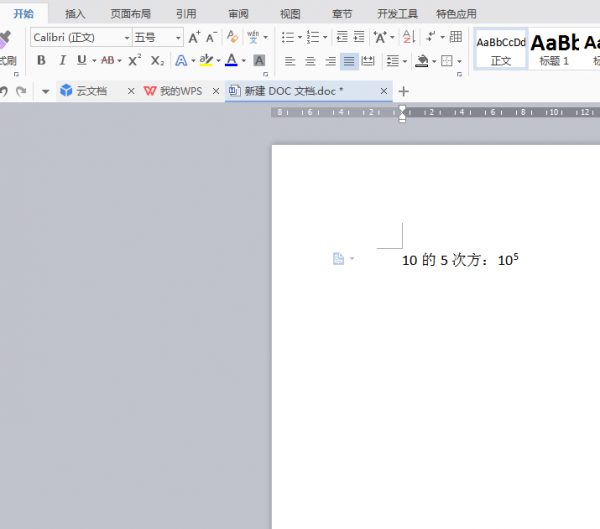Open the 引用 ribbon tab
600x529 pixels.
tap(186, 14)
